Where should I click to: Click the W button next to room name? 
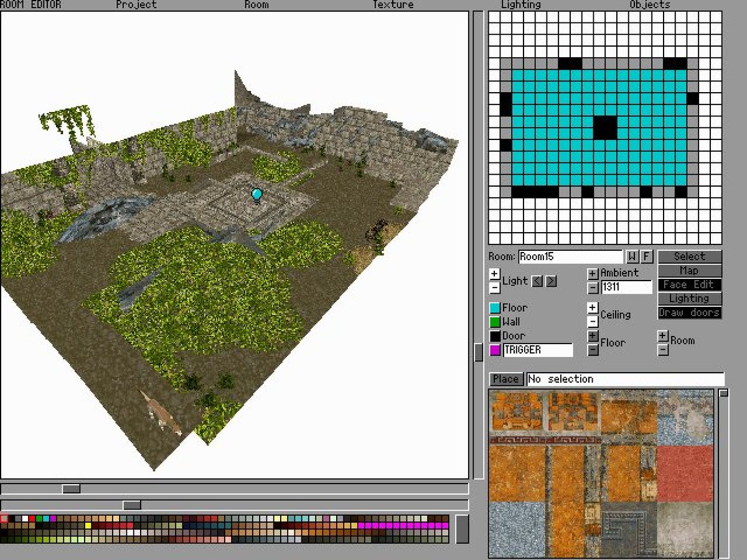pyautogui.click(x=632, y=256)
